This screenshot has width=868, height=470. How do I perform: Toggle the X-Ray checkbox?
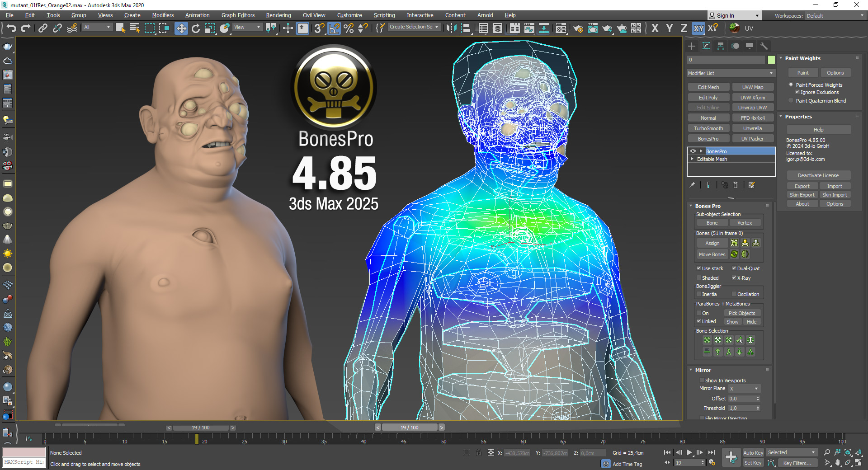pyautogui.click(x=734, y=278)
